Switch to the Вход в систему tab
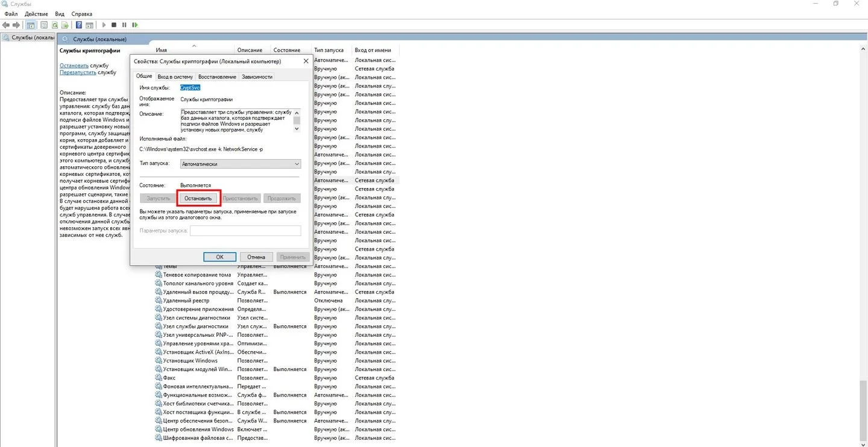The width and height of the screenshot is (868, 447). (x=175, y=77)
